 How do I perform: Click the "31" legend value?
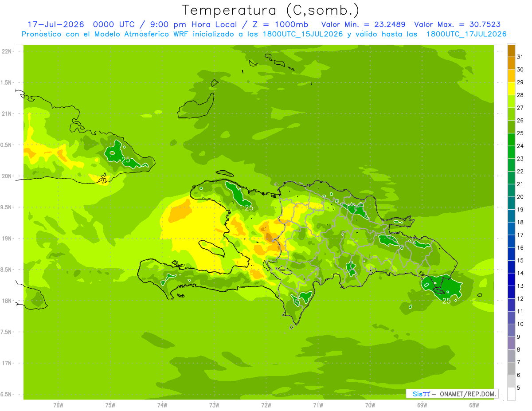click(520, 57)
